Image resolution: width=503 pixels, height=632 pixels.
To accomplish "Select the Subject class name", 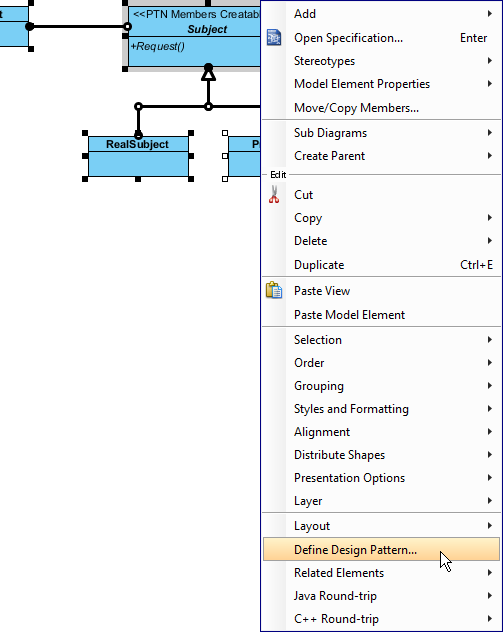I will [x=207, y=29].
